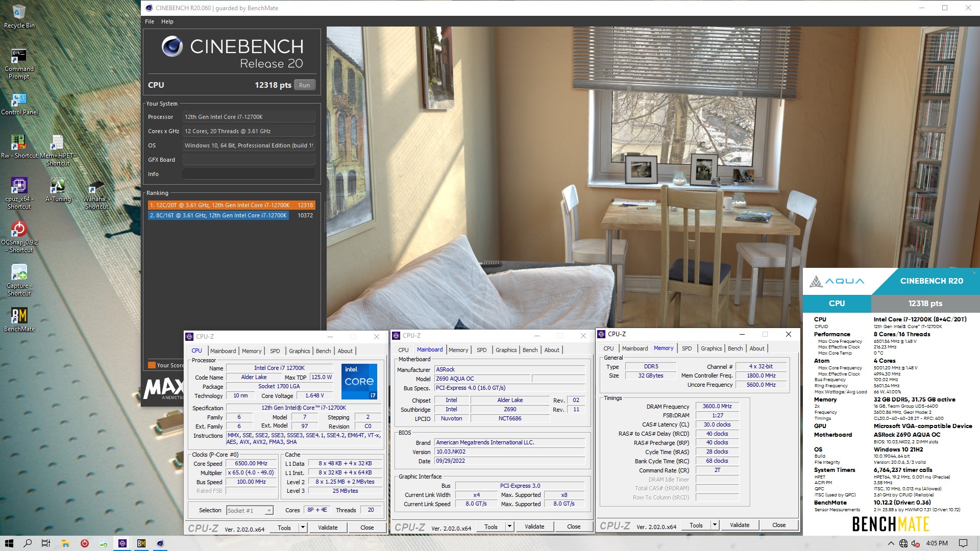Viewport: 980px width, 551px height.
Task: Switch to CPU tab in Mainboard CPU-Z window
Action: click(x=403, y=350)
